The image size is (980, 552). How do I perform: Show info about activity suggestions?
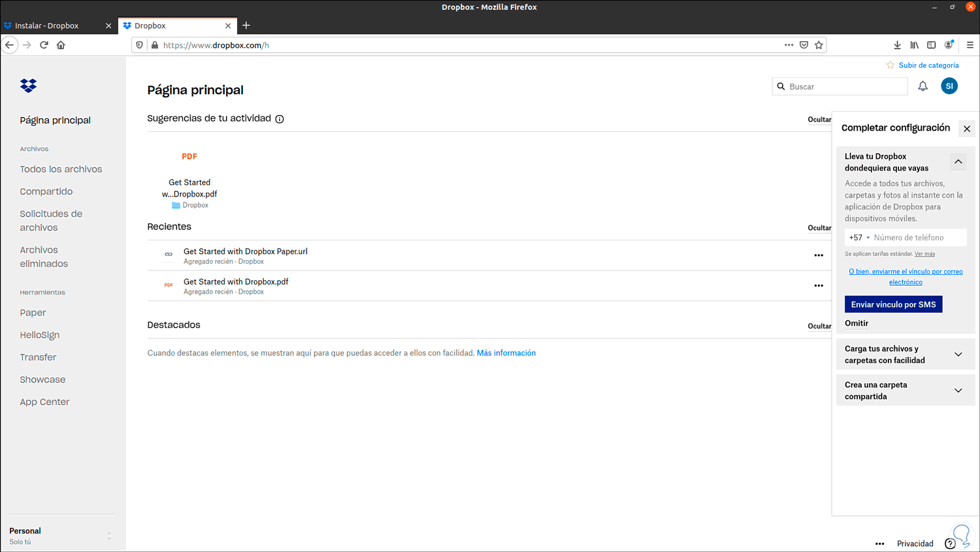tap(280, 119)
